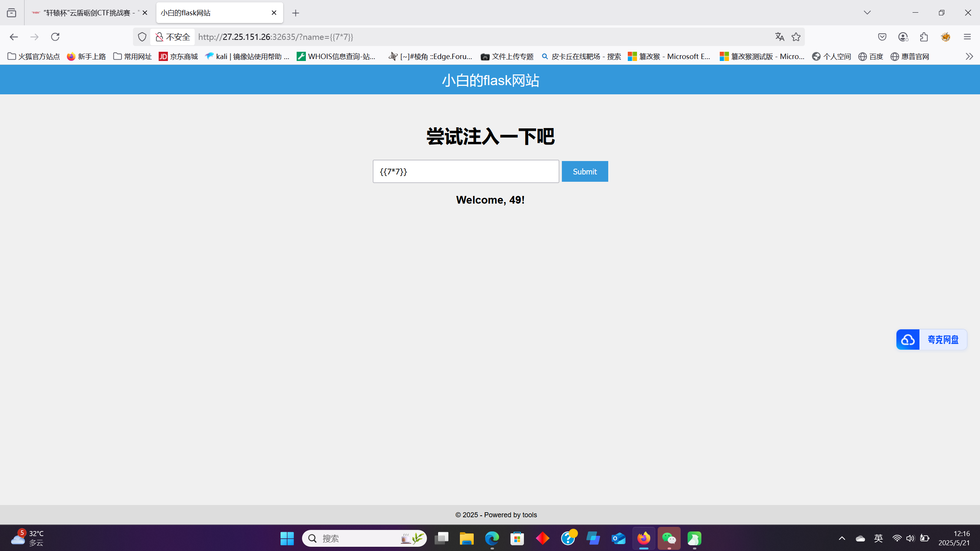Screen dimensions: 980x551
Task: Click the 不安全 site security indicator
Action: point(173,37)
